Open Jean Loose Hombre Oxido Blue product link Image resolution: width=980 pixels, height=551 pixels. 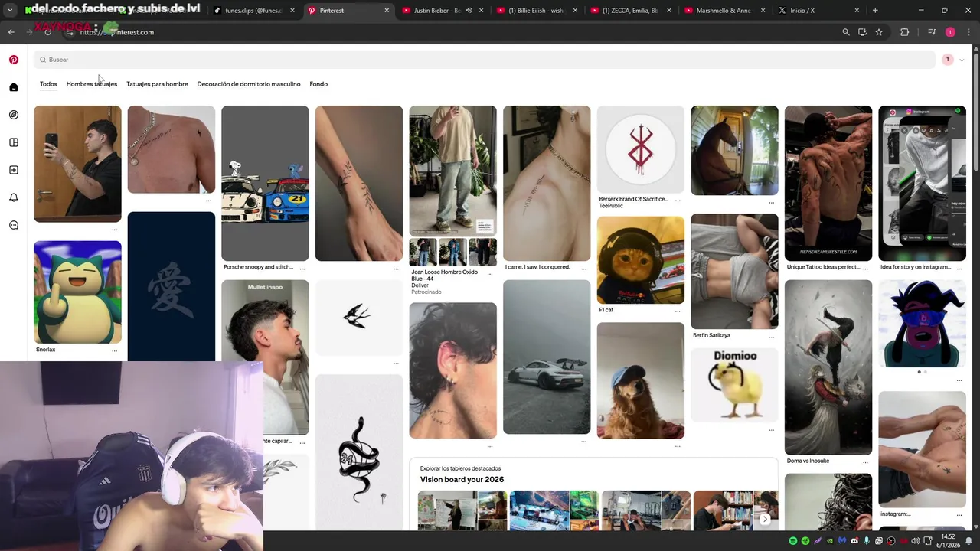coord(444,275)
